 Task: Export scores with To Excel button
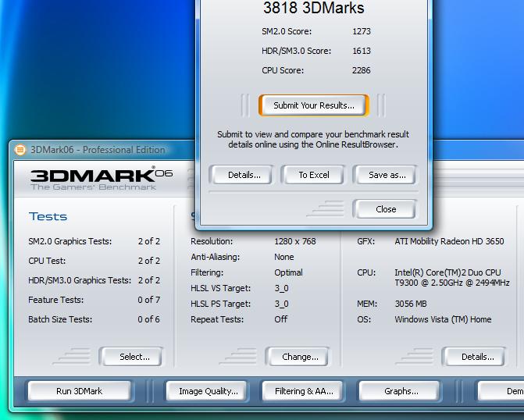(x=313, y=175)
